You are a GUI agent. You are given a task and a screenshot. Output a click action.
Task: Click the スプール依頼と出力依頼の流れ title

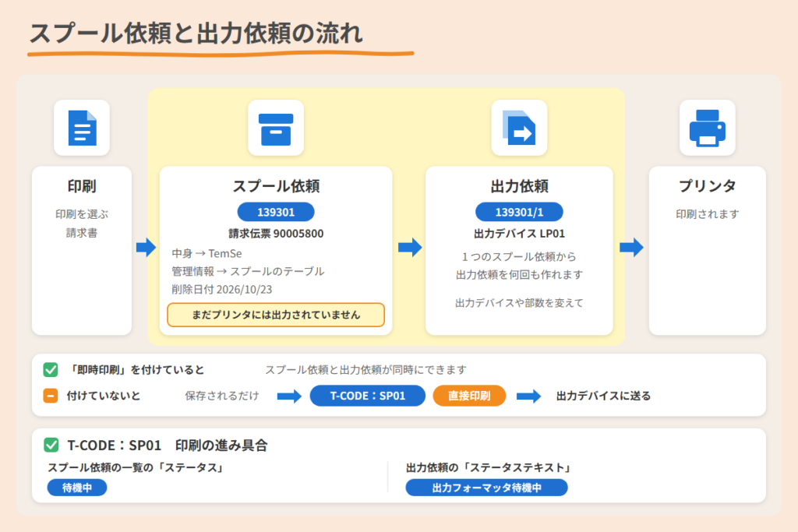tap(196, 33)
